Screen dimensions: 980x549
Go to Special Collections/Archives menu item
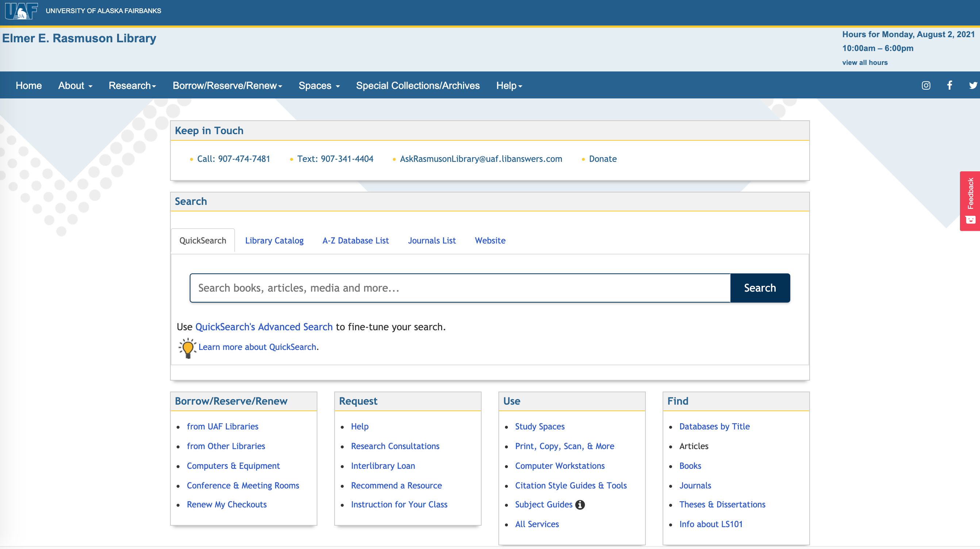[417, 86]
